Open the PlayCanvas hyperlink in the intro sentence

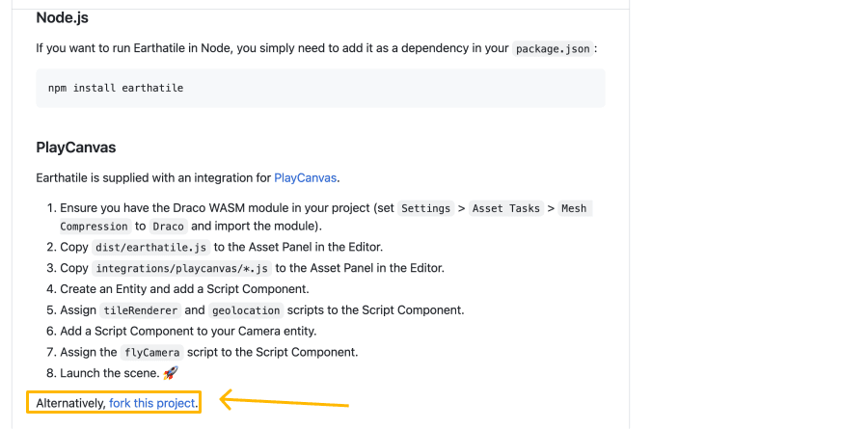[306, 178]
